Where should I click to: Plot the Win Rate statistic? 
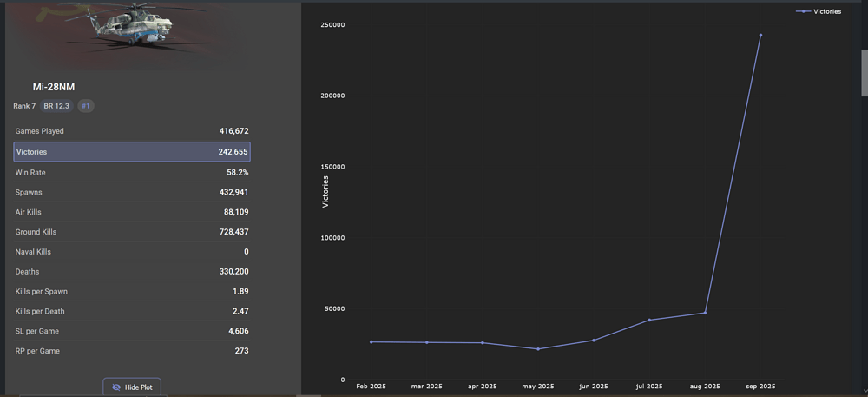(132, 173)
